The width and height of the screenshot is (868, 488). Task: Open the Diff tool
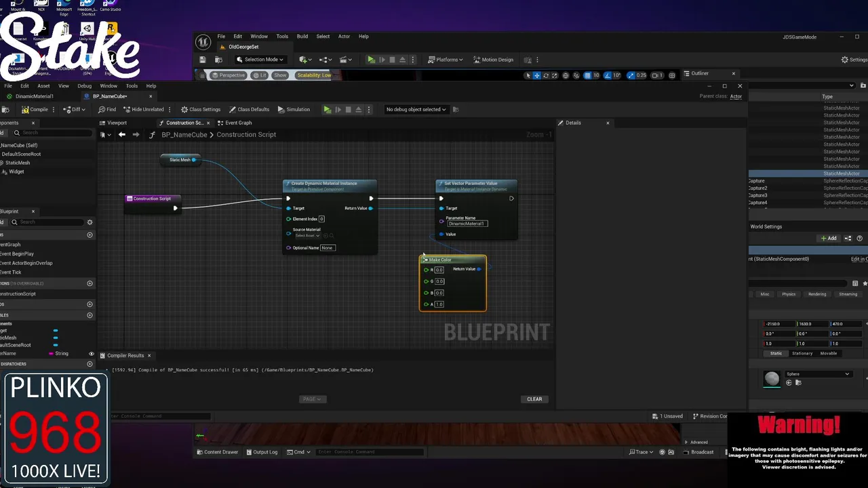pos(75,109)
